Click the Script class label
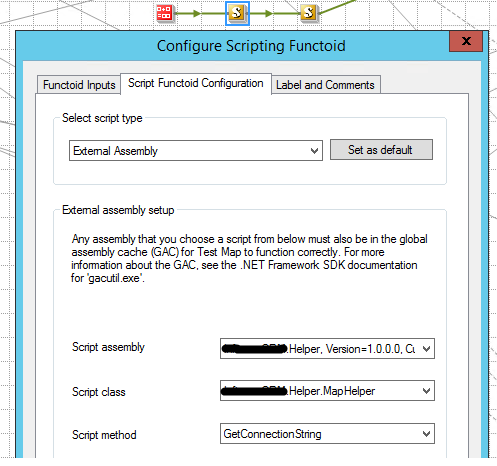497x466 pixels. click(x=99, y=392)
